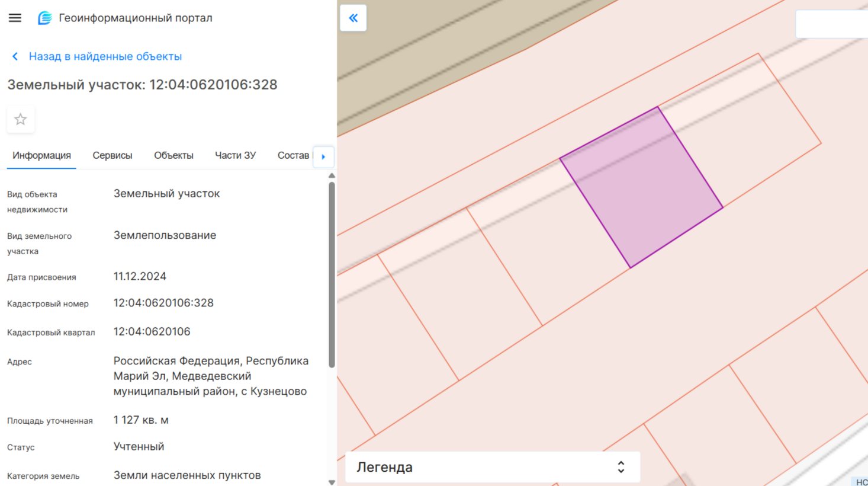Click the info panel scrollbar down arrow
Image resolution: width=868 pixels, height=486 pixels.
[332, 482]
